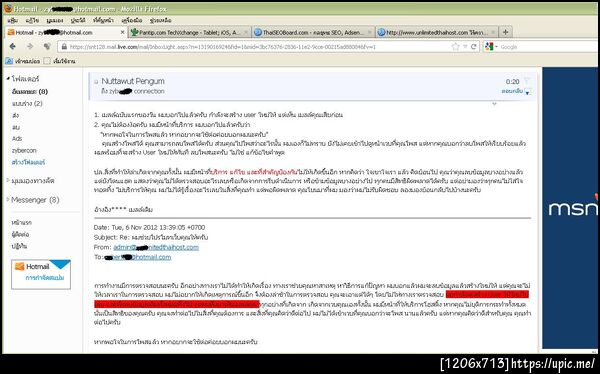The width and height of the screenshot is (600, 374).
Task: Open the แก้ไข (Edit) menu
Action: pos(33,20)
